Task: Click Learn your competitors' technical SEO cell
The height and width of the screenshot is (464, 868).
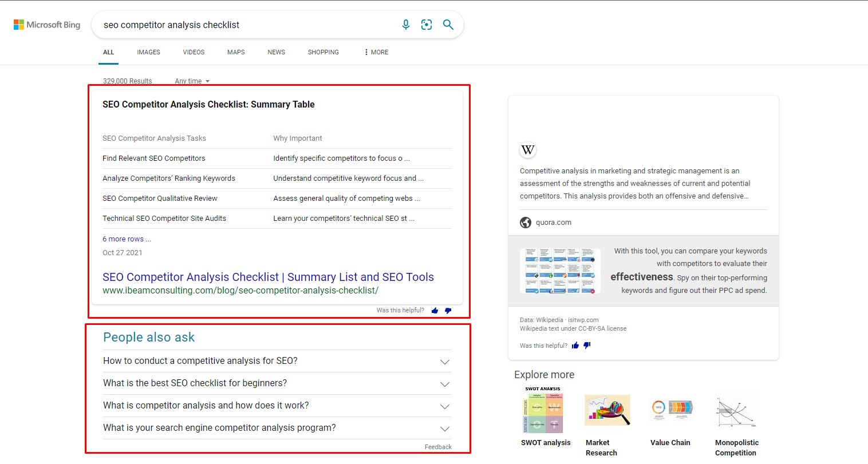Action: click(344, 219)
